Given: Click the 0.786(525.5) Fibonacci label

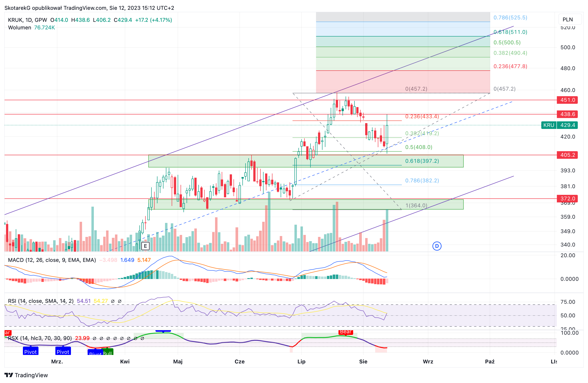Looking at the screenshot, I should 510,18.
